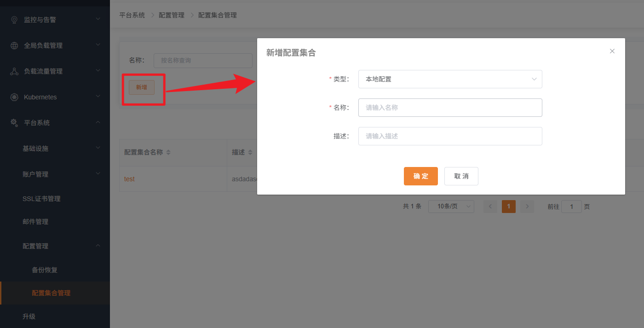Click the Kubernetes wheel icon
Screen dimensions: 644x328
coord(14,97)
